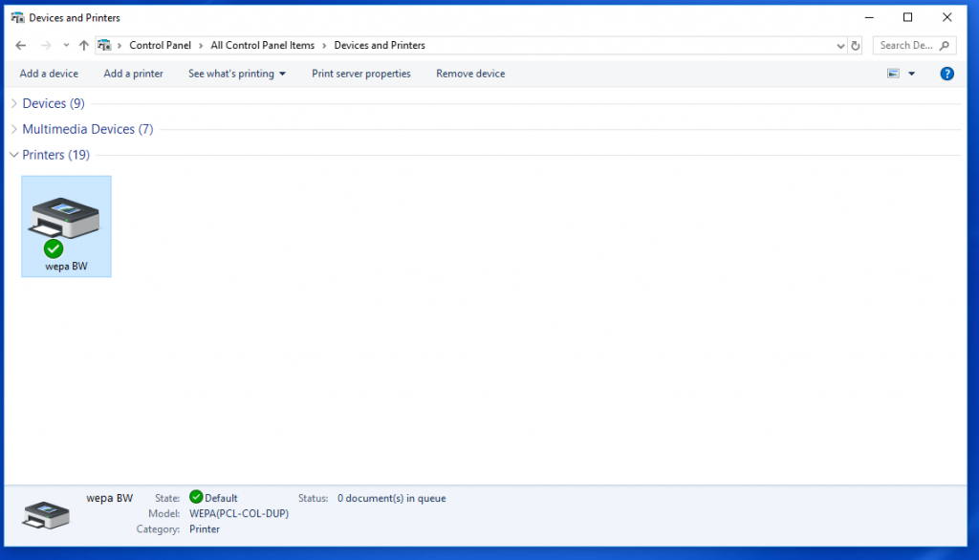This screenshot has width=979, height=560.
Task: Click the Devices (9) group heading
Action: pyautogui.click(x=54, y=103)
